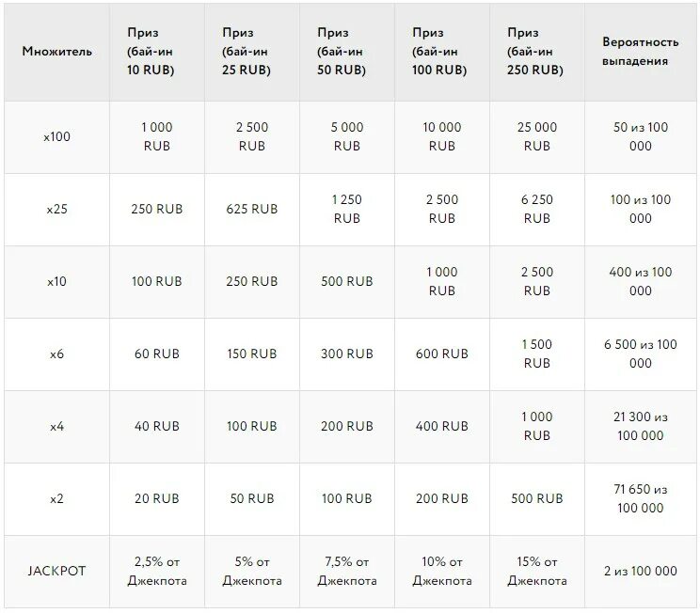Click the Множитель column header
Screen dimensions: 700x613
pos(56,52)
